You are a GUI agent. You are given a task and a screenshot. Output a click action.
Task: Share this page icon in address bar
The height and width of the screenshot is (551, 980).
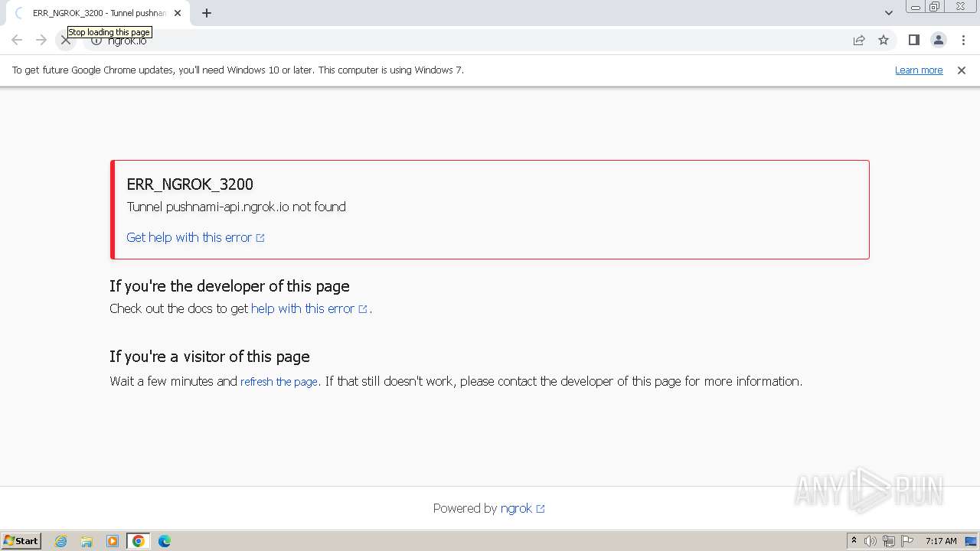859,41
